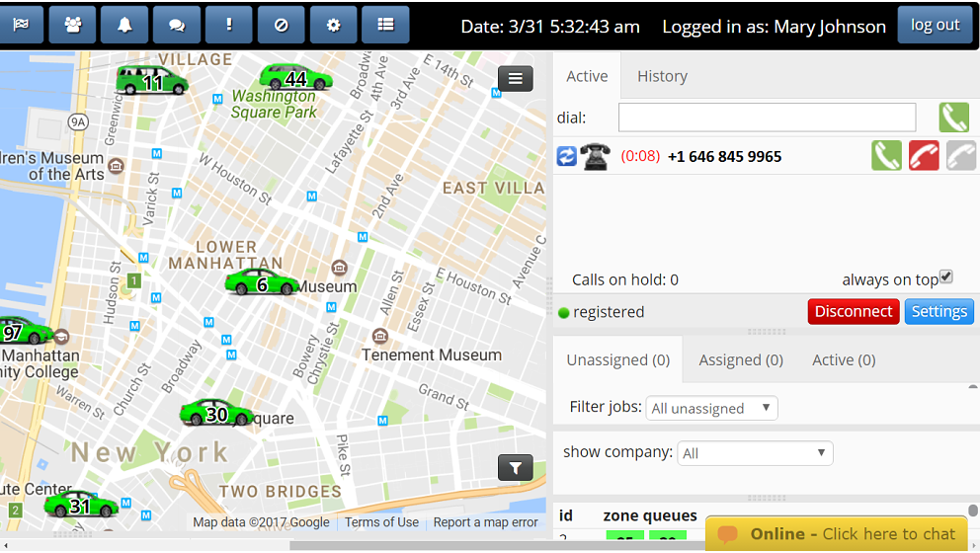Click Report a map error link
The height and width of the screenshot is (553, 980).
pos(486,522)
